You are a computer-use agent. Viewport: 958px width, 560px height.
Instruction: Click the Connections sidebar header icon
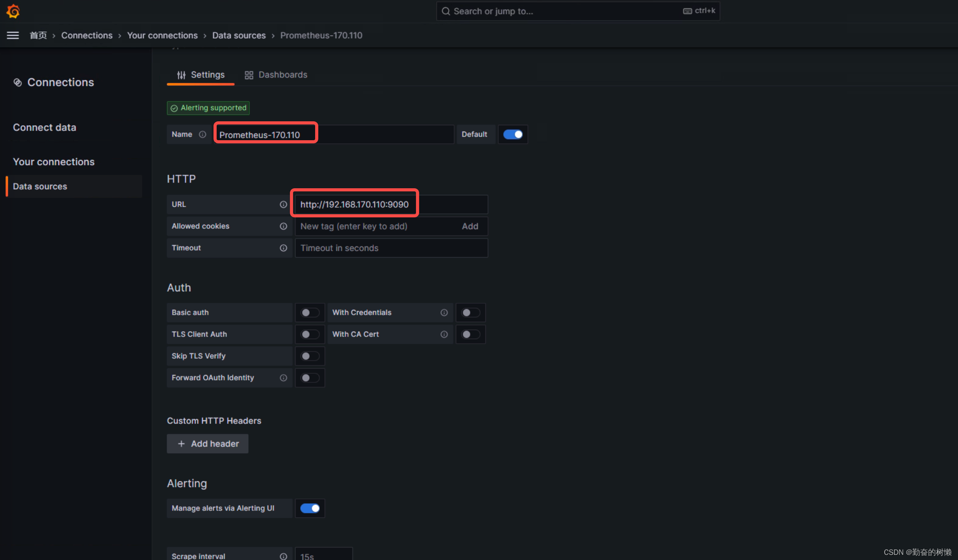[x=17, y=82]
